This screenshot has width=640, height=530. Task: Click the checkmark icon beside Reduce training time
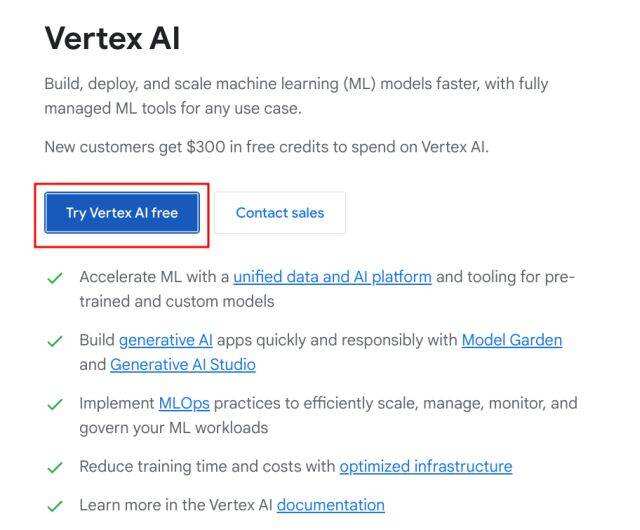[56, 467]
